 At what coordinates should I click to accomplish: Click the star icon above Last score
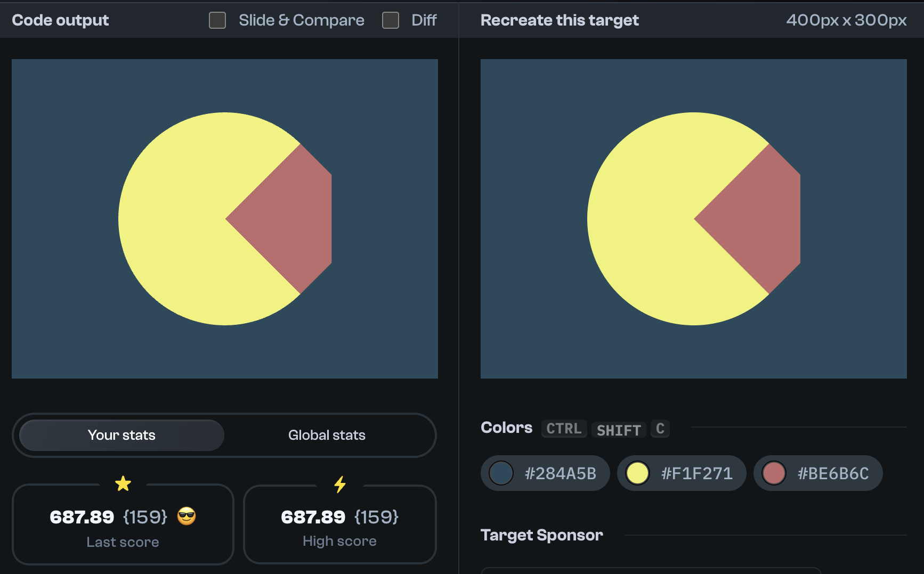click(x=123, y=483)
